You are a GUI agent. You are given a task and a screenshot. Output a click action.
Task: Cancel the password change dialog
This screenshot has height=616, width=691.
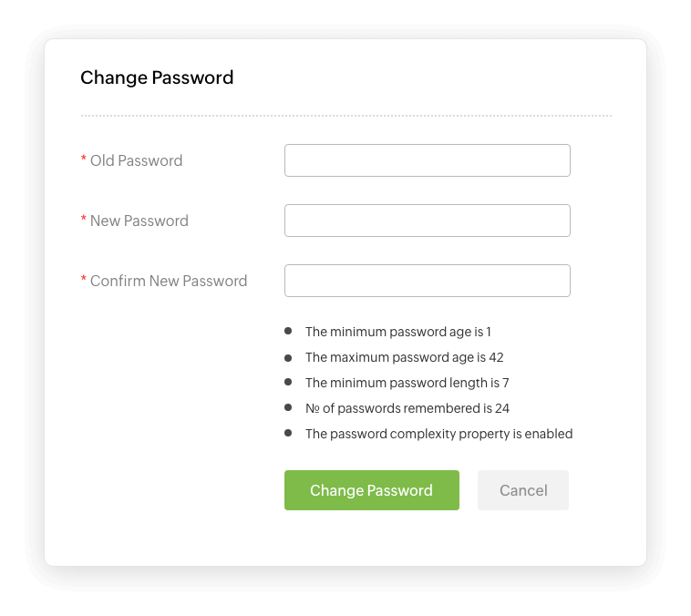[522, 490]
